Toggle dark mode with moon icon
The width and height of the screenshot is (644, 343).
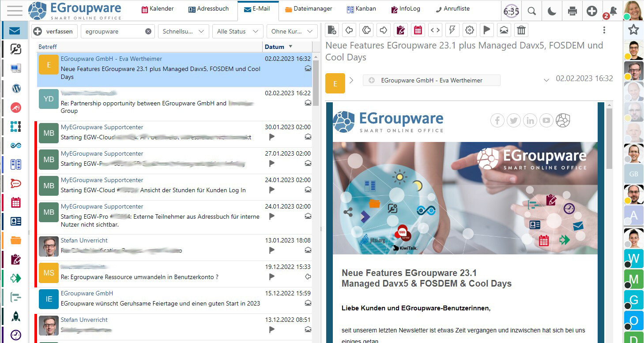552,11
